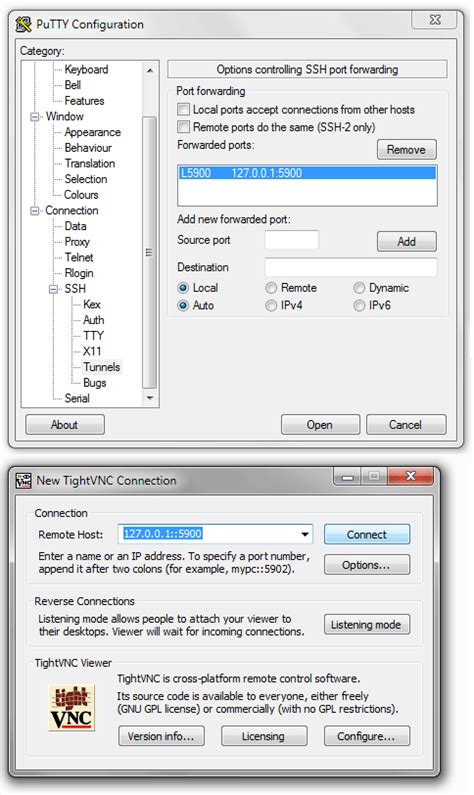This screenshot has height=795, width=474.
Task: Enable local ports accept connections from other hosts
Action: [183, 110]
